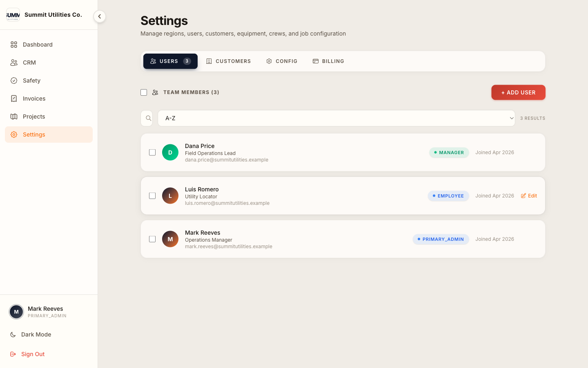
Task: Edit Luis Romero's details
Action: click(x=528, y=195)
